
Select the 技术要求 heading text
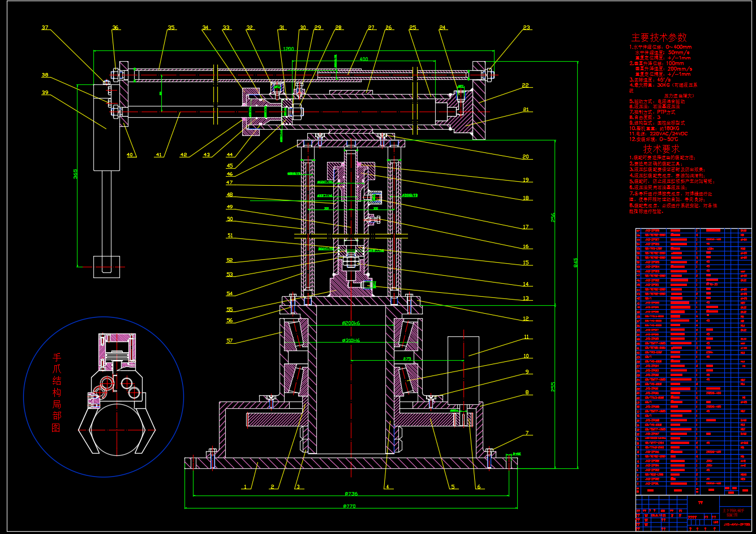pyautogui.click(x=661, y=149)
